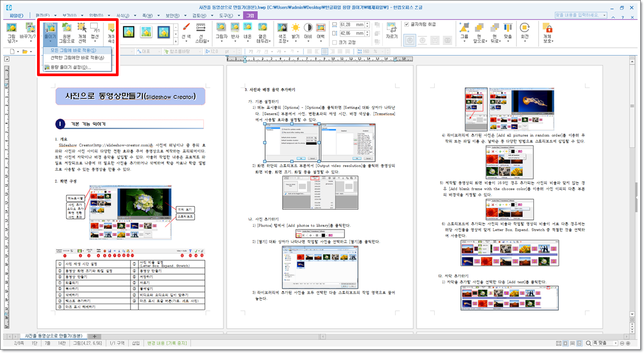This screenshot has height=353, width=644.
Task: Open the 보안(R) menu
Action: (x=173, y=16)
